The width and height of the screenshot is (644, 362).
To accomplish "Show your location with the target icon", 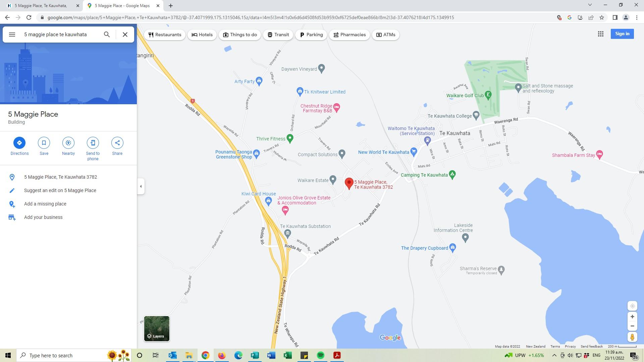I will coord(632,306).
